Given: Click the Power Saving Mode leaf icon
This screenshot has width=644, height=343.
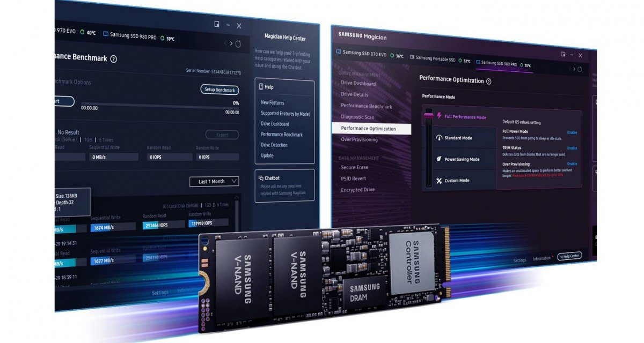Looking at the screenshot, I should [x=438, y=159].
